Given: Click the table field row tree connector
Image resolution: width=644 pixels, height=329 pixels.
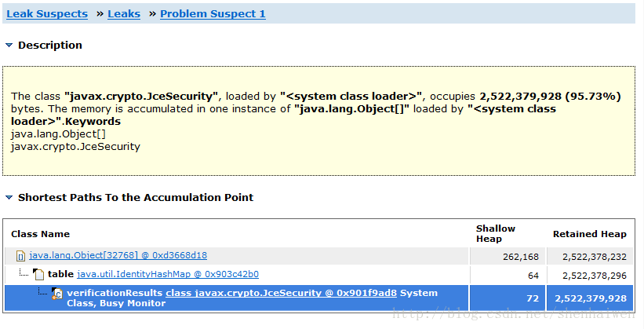Looking at the screenshot, I should (24, 272).
